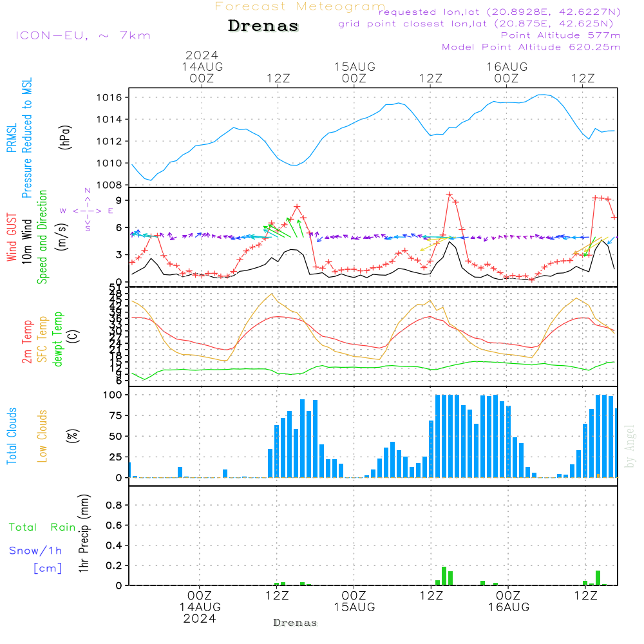Image resolution: width=644 pixels, height=644 pixels.
Task: Select the Snow/1h legend text
Action: [x=35, y=551]
